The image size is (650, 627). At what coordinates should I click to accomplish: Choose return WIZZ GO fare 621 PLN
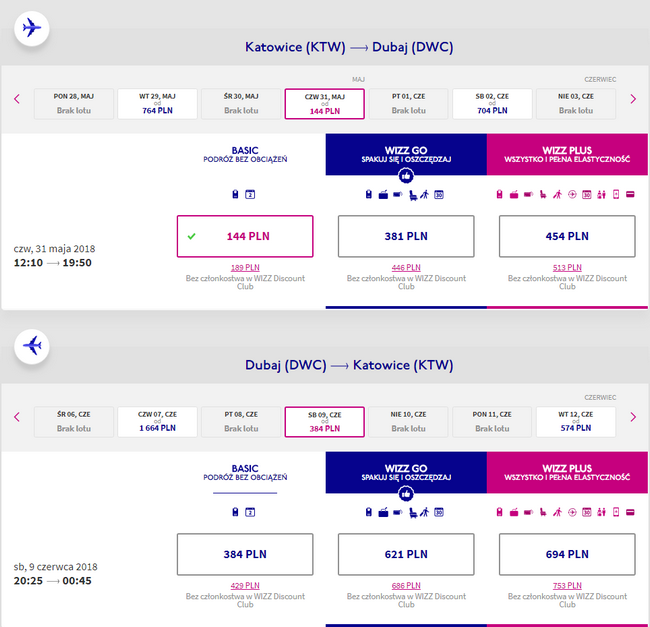406,554
